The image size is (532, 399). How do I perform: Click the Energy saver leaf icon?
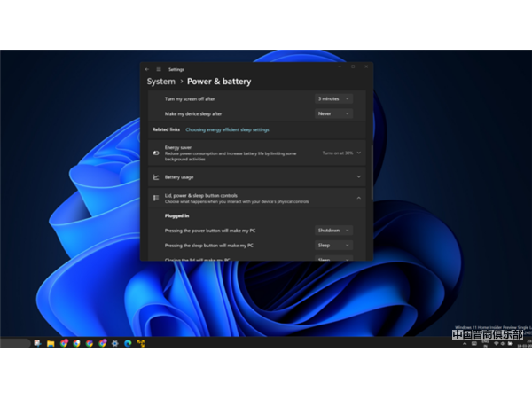(x=156, y=153)
